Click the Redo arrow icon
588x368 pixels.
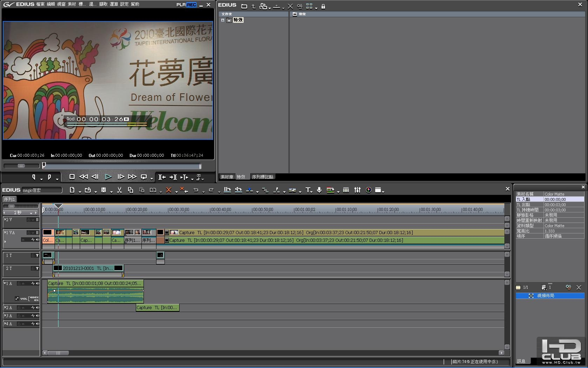tap(211, 190)
